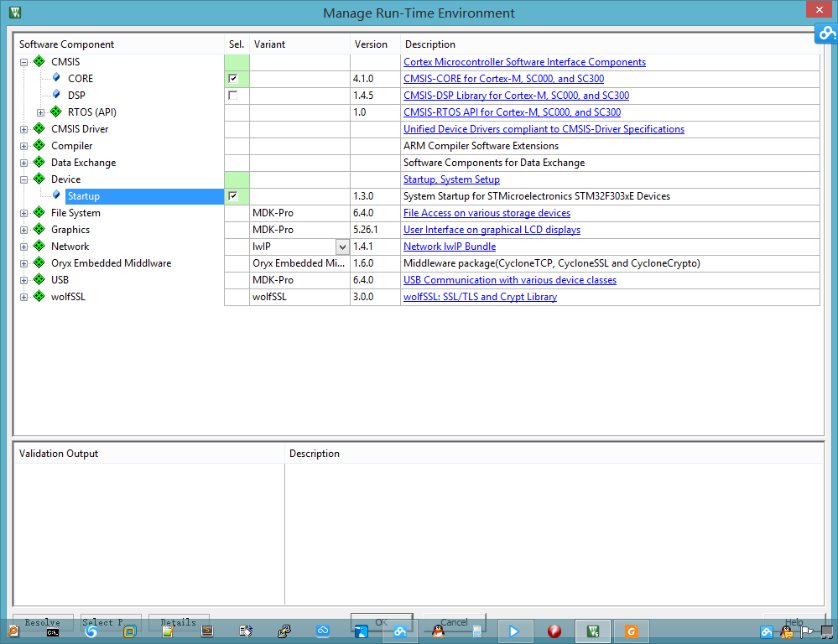838x644 pixels.
Task: Click the blue gem icon next to CORE
Action: [x=57, y=78]
